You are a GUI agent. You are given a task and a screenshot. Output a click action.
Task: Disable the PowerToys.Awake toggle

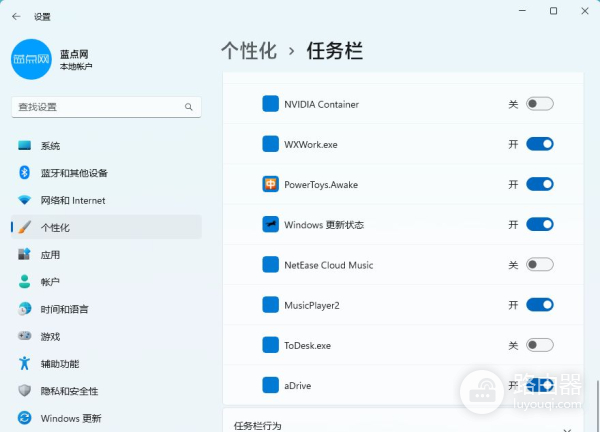(x=540, y=184)
